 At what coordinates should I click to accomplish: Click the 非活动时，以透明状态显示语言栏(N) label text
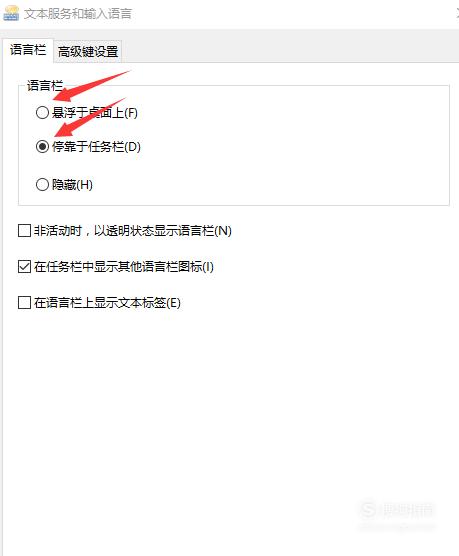click(133, 231)
